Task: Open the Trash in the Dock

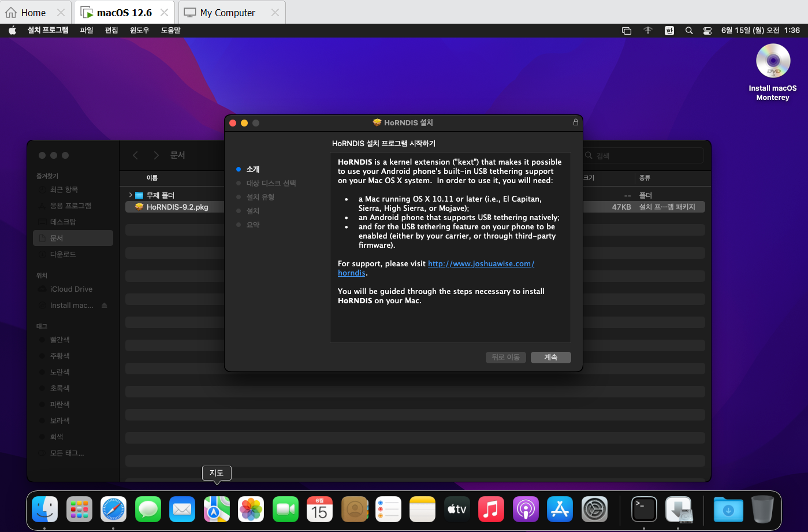Action: click(762, 509)
